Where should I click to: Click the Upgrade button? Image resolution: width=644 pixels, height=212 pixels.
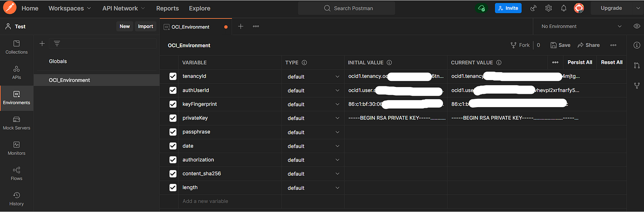tap(611, 8)
